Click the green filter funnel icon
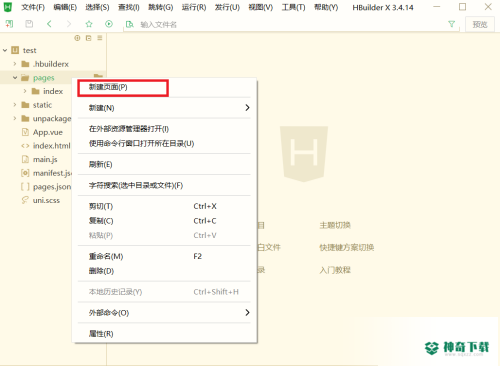500x366 pixels. tap(451, 24)
